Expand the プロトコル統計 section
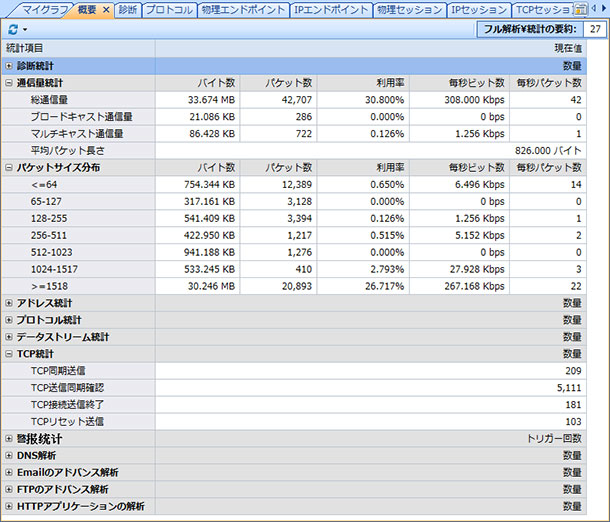The height and width of the screenshot is (522, 610). tap(9, 320)
